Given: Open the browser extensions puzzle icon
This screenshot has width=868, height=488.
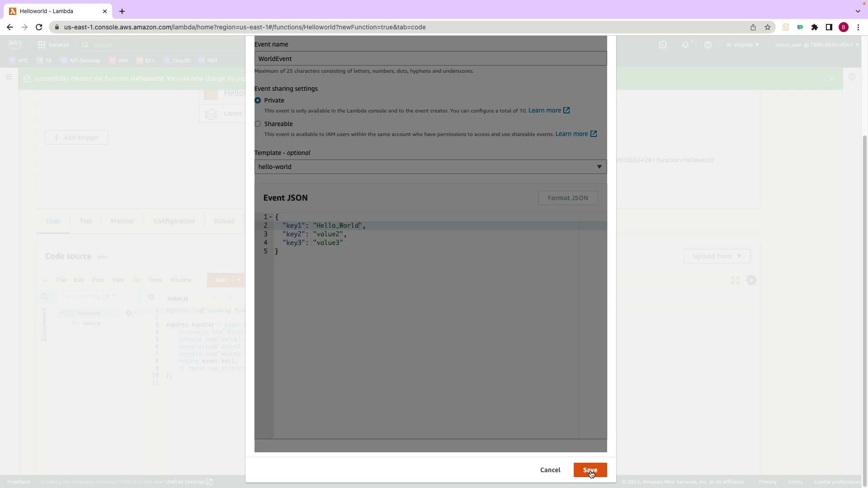Looking at the screenshot, I should pyautogui.click(x=814, y=27).
